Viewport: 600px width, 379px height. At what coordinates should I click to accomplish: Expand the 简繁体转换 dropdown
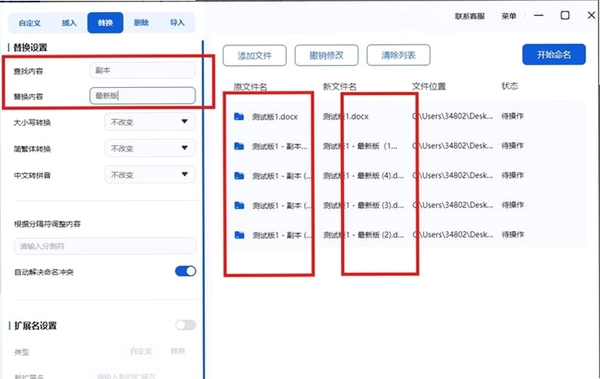150,148
